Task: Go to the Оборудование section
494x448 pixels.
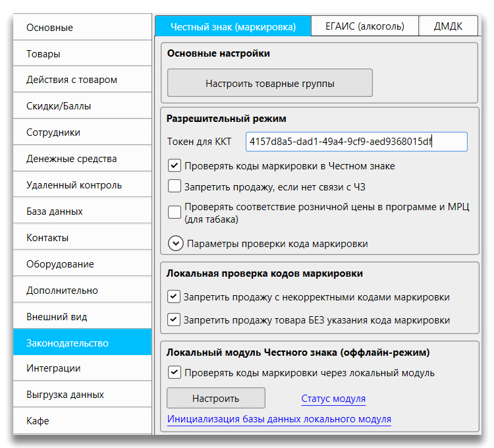Action: click(82, 264)
